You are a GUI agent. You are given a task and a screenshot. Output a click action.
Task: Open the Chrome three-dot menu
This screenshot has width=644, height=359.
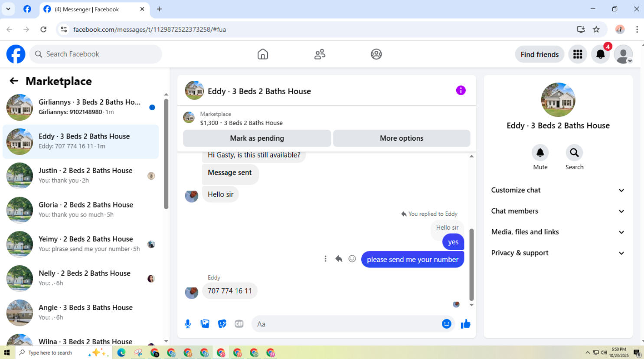click(x=637, y=30)
